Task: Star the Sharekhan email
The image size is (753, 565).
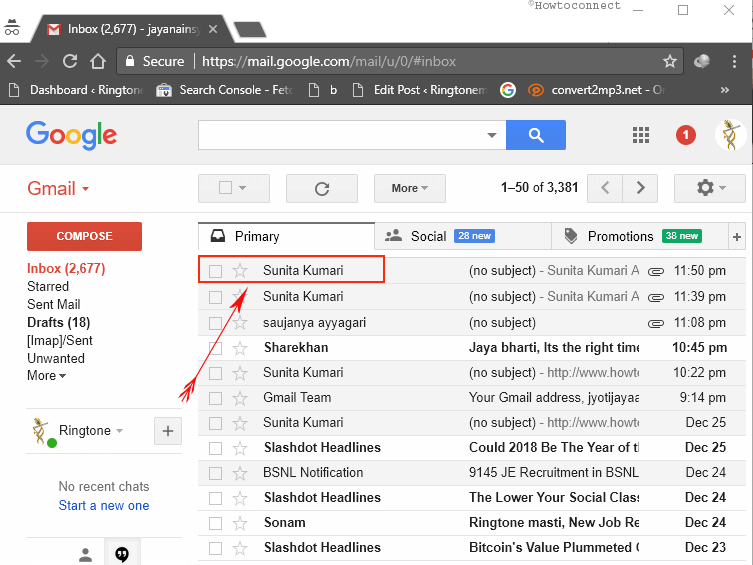Action: (240, 348)
